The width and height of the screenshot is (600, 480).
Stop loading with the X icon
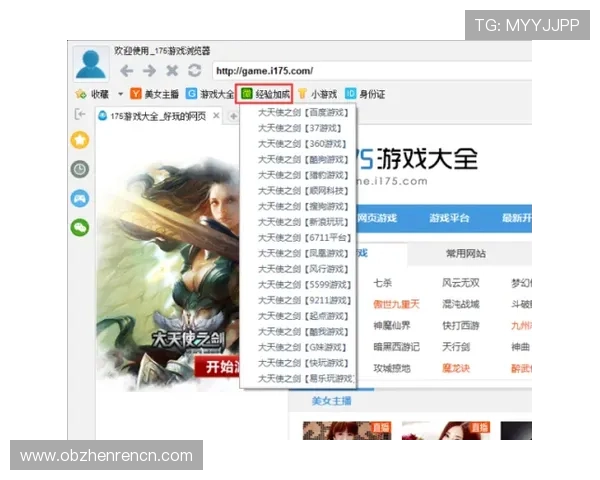pyautogui.click(x=172, y=71)
